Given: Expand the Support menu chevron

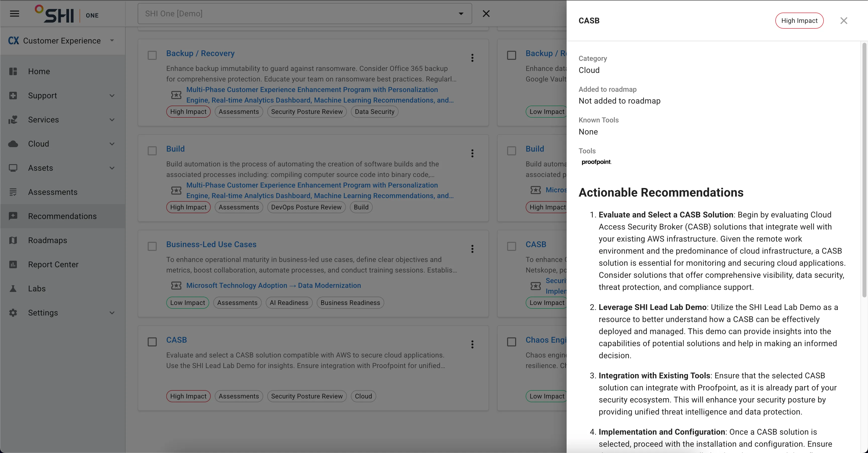Looking at the screenshot, I should pyautogui.click(x=112, y=96).
